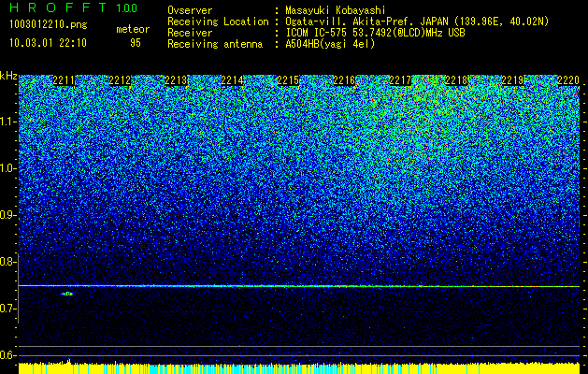Click the 2220 time marker
588x374 pixels.
tap(568, 79)
